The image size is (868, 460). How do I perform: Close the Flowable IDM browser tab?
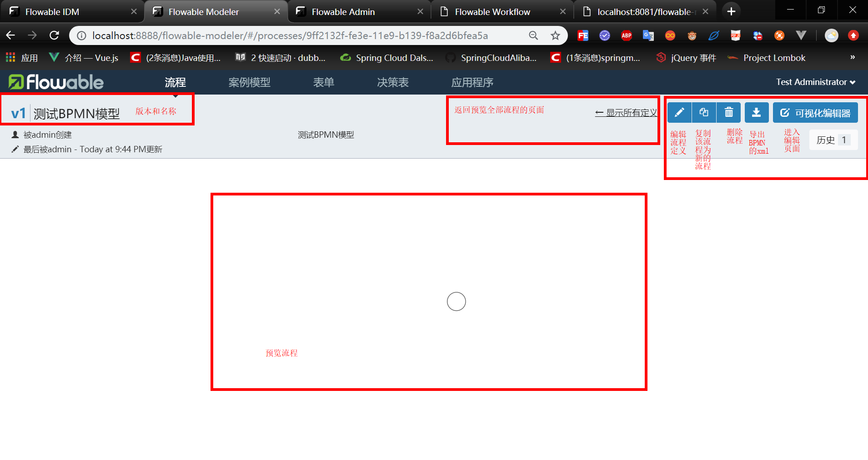pyautogui.click(x=134, y=11)
